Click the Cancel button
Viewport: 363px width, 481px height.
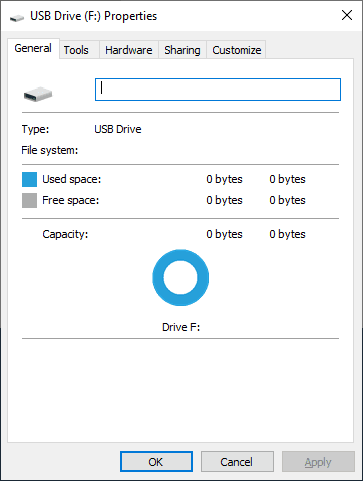pyautogui.click(x=237, y=462)
